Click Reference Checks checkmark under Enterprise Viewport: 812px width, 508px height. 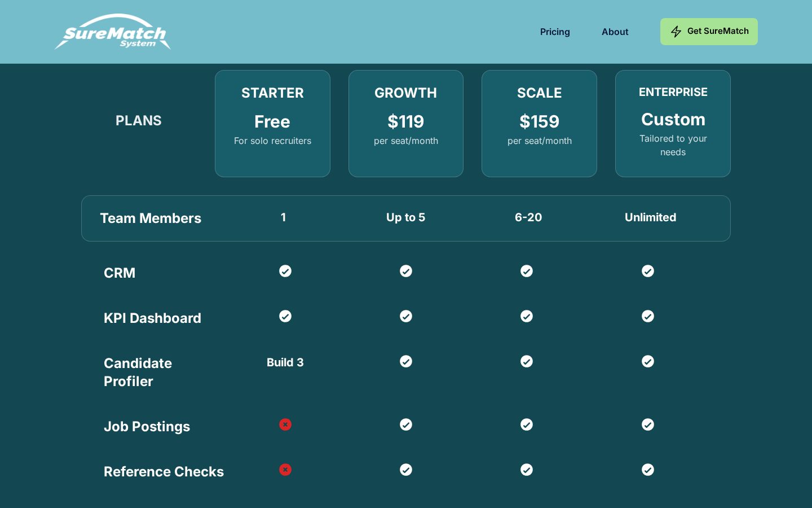648,470
